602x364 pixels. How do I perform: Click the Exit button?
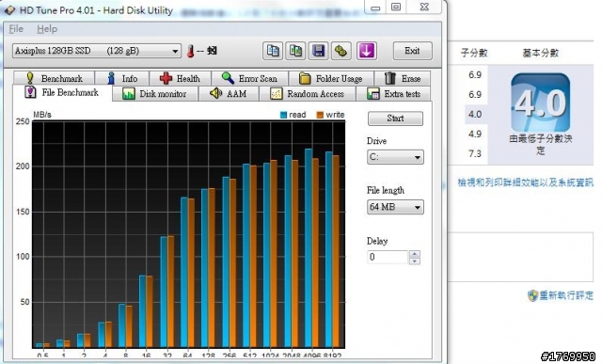(412, 51)
